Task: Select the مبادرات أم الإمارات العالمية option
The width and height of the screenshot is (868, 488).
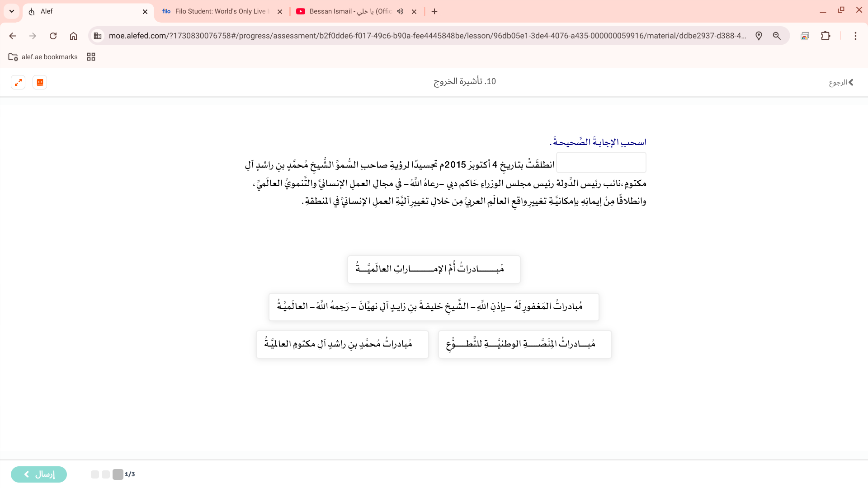Action: (434, 270)
